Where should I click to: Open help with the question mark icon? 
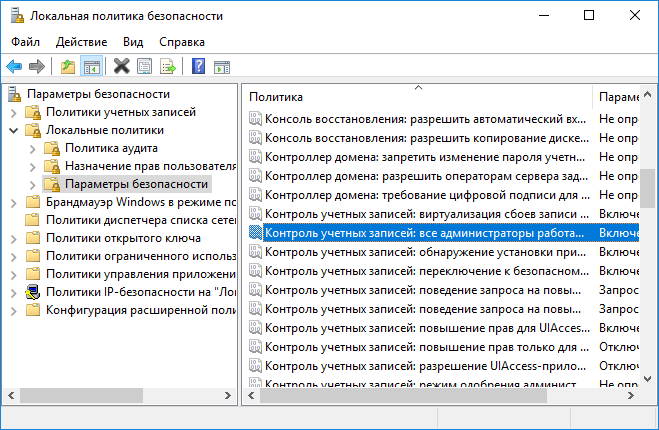(x=198, y=67)
